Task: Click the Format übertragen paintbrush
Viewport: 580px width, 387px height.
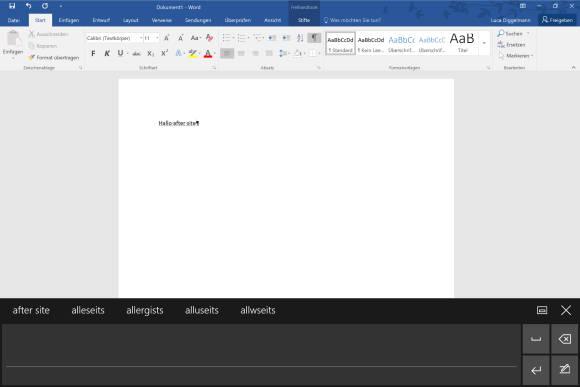Action: pyautogui.click(x=54, y=57)
